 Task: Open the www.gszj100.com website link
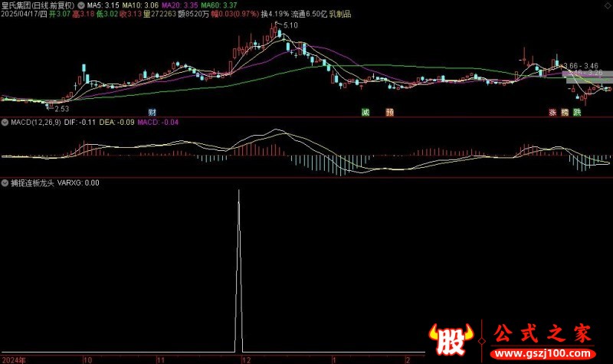tap(543, 354)
